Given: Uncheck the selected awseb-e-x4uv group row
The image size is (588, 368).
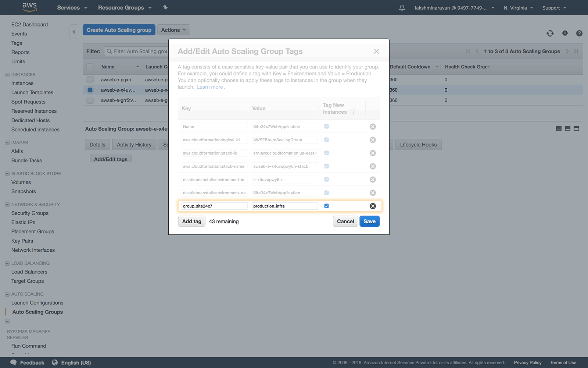Looking at the screenshot, I should click(90, 90).
